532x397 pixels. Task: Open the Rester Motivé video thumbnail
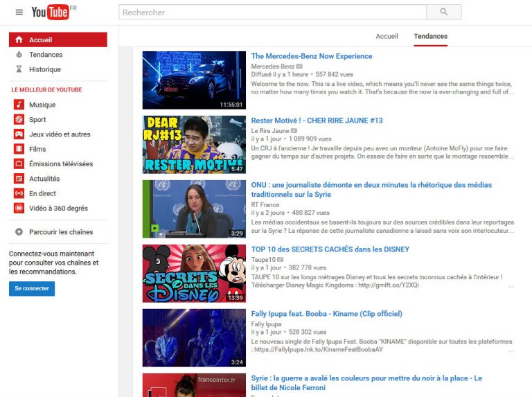coord(194,145)
